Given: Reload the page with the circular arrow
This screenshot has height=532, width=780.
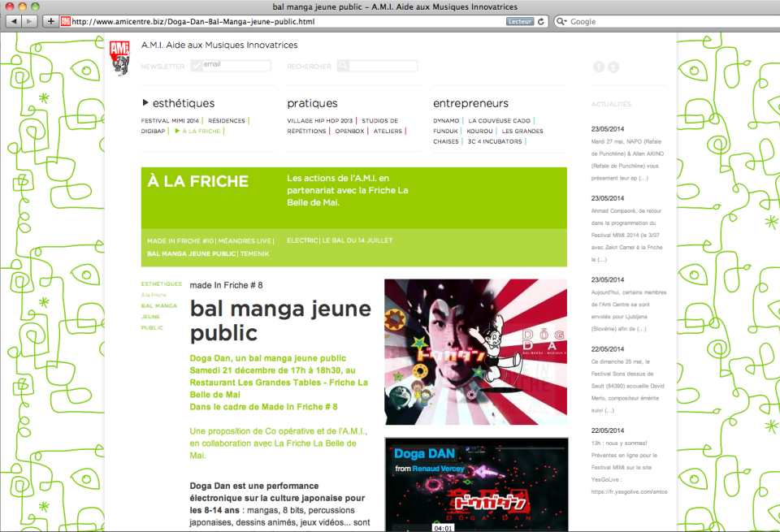Looking at the screenshot, I should 541,21.
